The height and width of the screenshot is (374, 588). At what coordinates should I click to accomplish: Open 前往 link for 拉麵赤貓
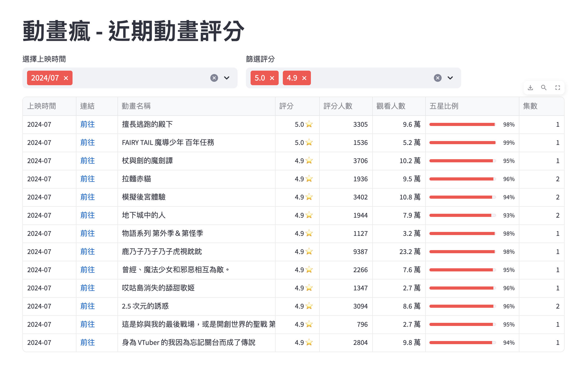(87, 179)
